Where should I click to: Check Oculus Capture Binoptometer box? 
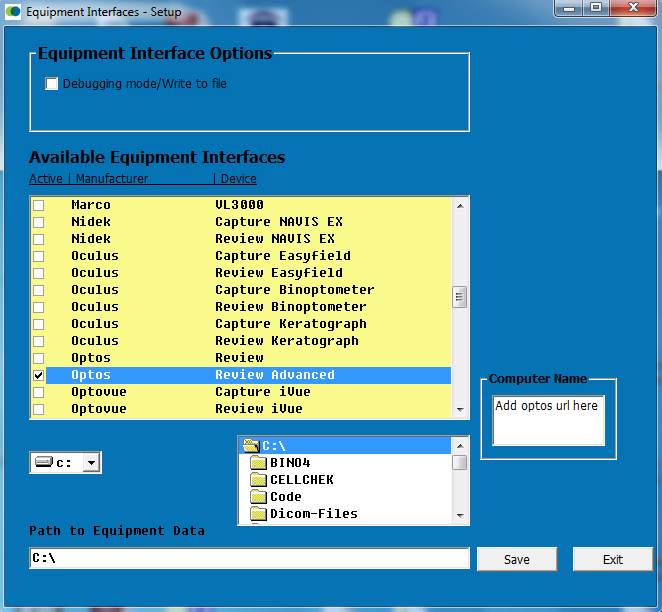[x=38, y=290]
